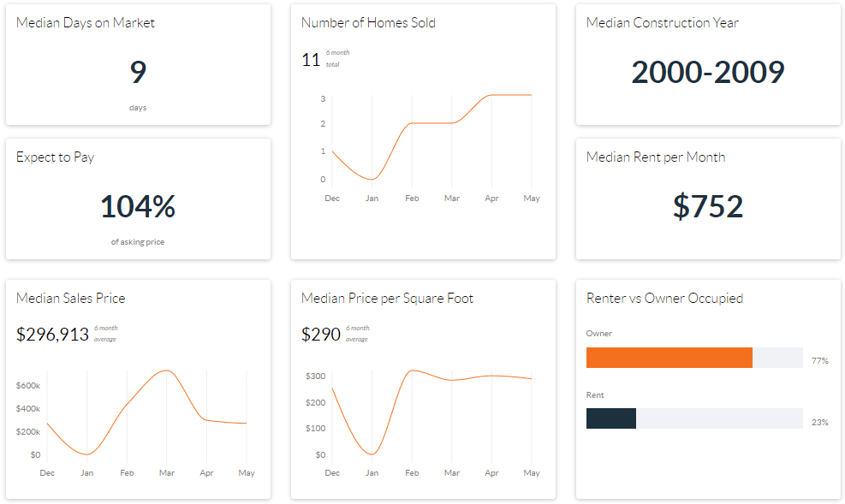Click Jan on the Homes Sold chart axis
The height and width of the screenshot is (504, 845).
tap(372, 199)
